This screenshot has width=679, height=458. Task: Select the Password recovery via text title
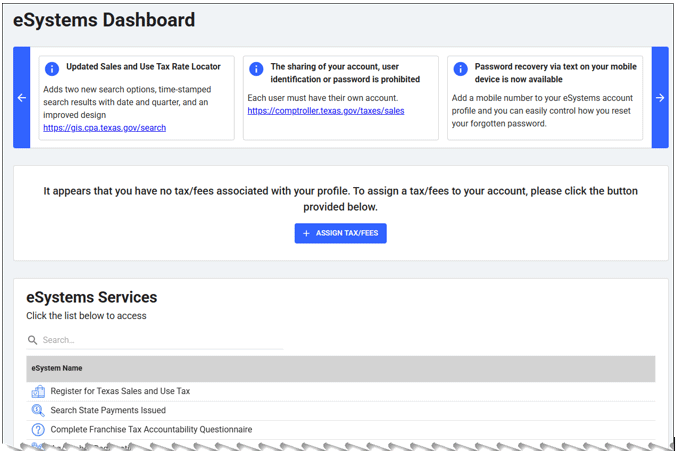(x=556, y=73)
